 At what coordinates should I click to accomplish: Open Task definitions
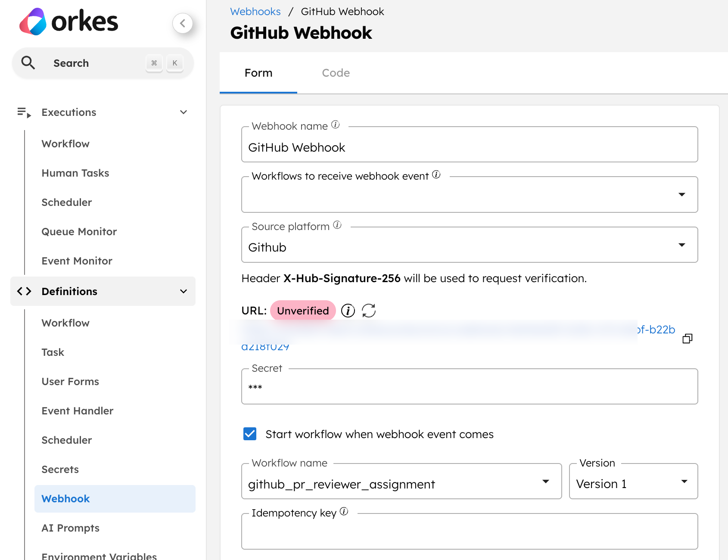point(53,352)
